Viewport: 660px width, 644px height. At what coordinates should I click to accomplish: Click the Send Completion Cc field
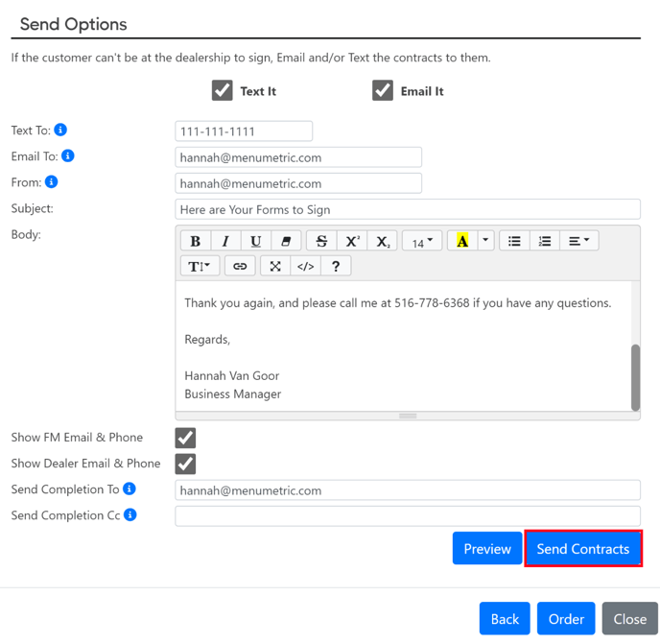(408, 516)
